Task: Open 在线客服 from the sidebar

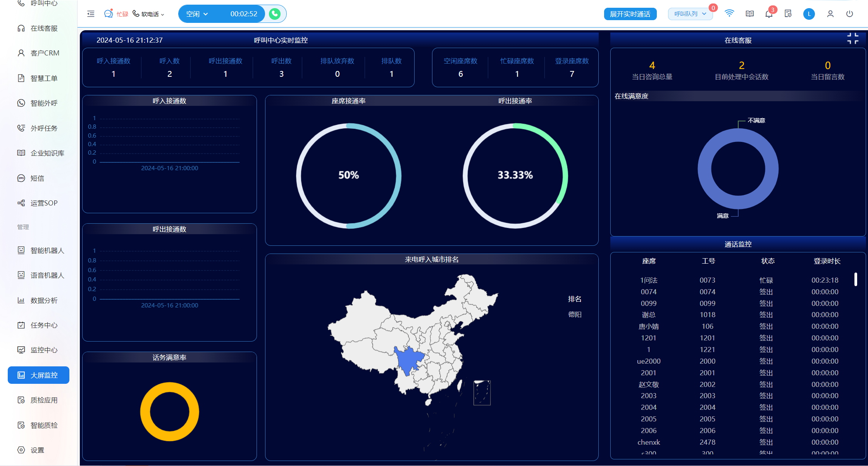Action: (x=38, y=28)
